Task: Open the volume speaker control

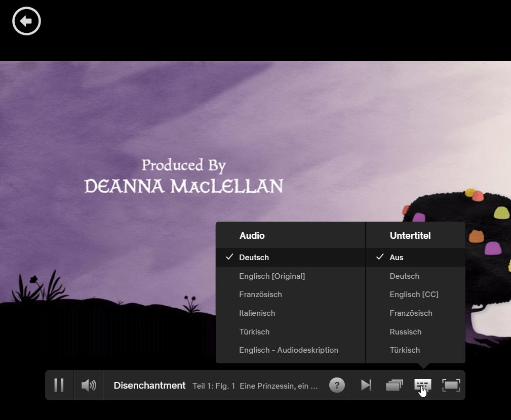Action: click(x=88, y=385)
